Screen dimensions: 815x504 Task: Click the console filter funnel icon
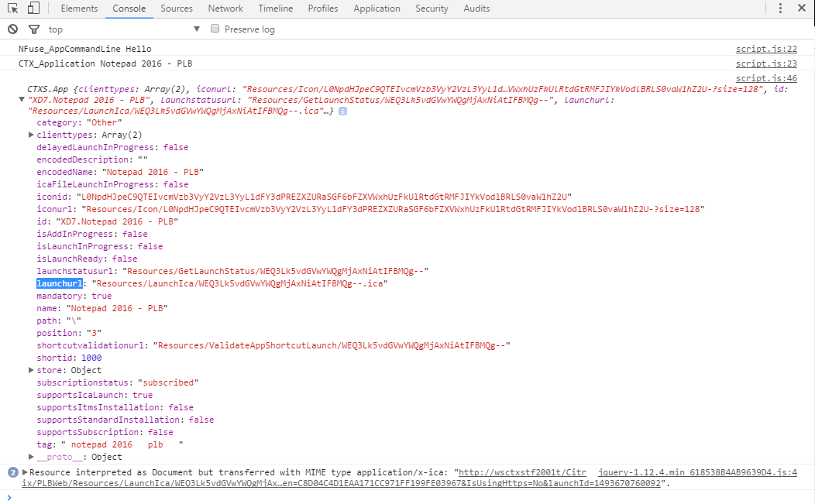point(33,29)
